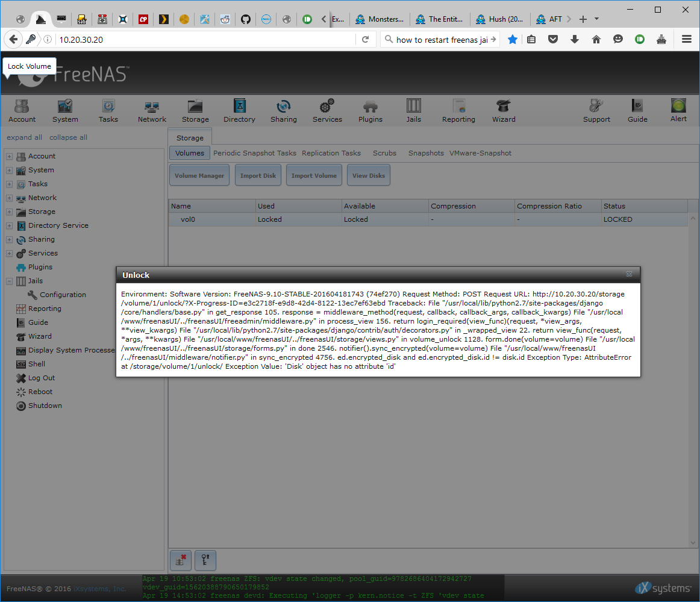Screen dimensions: 700x602
Task: Open Storage in top toolbar
Action: 195,111
